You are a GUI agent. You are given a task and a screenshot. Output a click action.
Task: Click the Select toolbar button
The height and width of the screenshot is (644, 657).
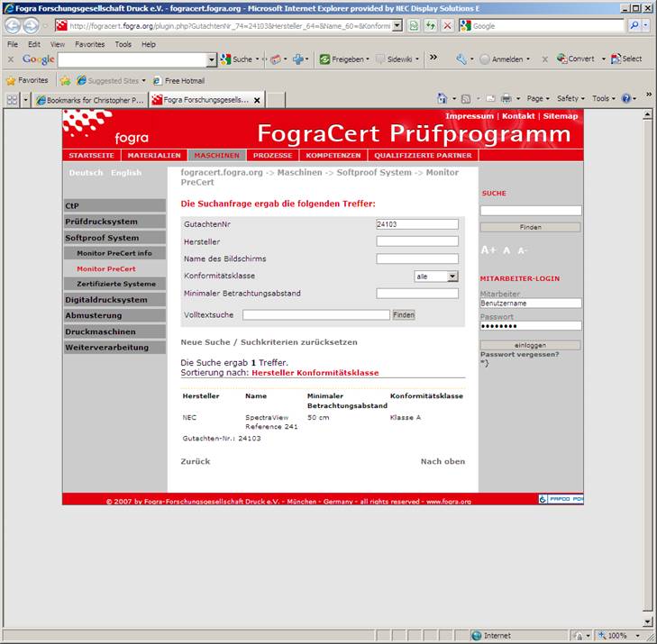(626, 59)
